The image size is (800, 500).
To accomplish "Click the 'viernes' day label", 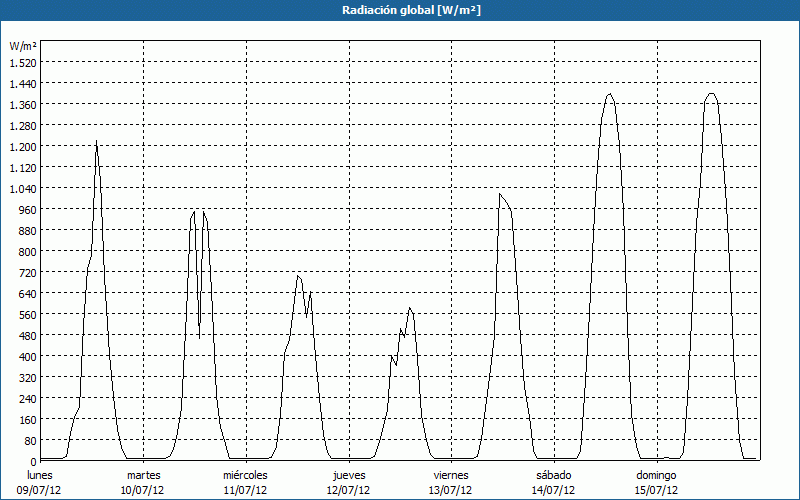I will (x=451, y=475).
